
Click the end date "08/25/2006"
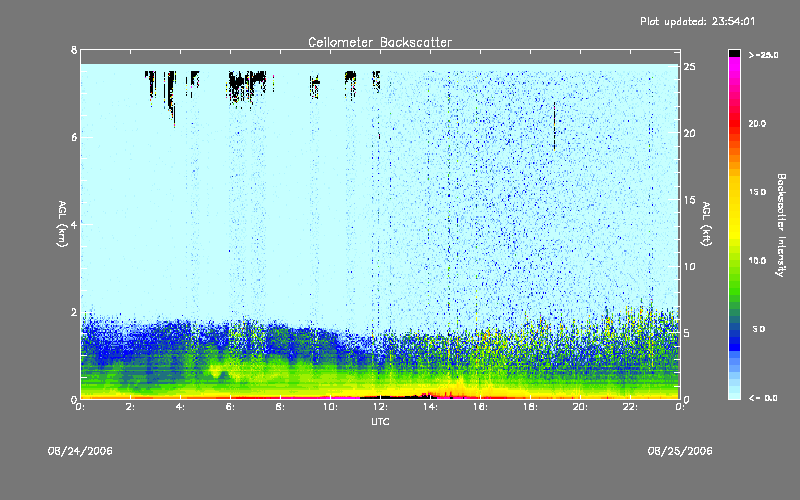tap(680, 451)
